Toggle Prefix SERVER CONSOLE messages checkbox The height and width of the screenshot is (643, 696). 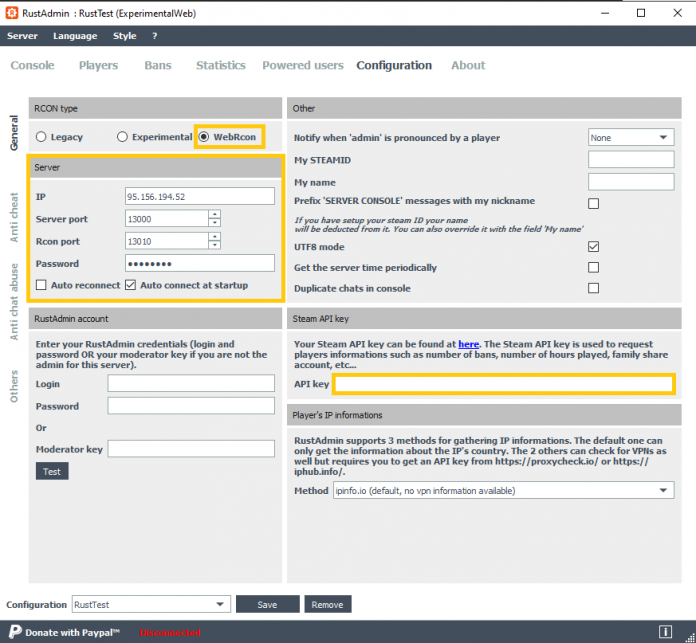click(593, 204)
